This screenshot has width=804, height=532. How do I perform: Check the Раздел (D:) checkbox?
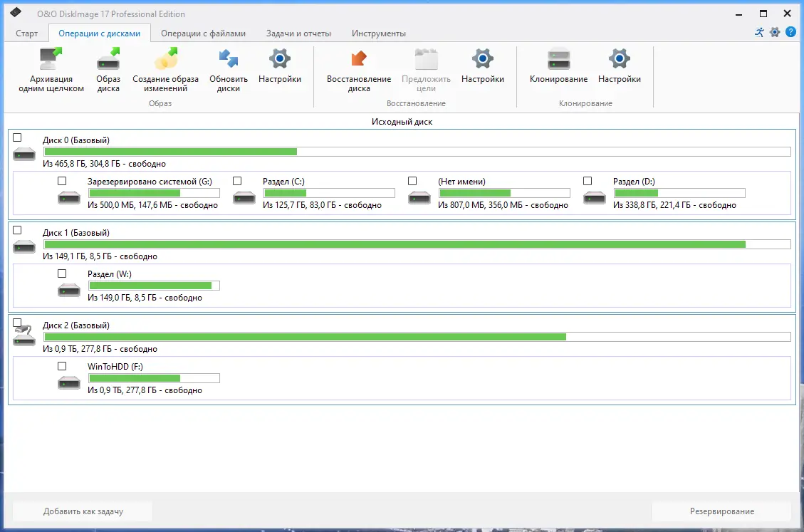tap(588, 181)
